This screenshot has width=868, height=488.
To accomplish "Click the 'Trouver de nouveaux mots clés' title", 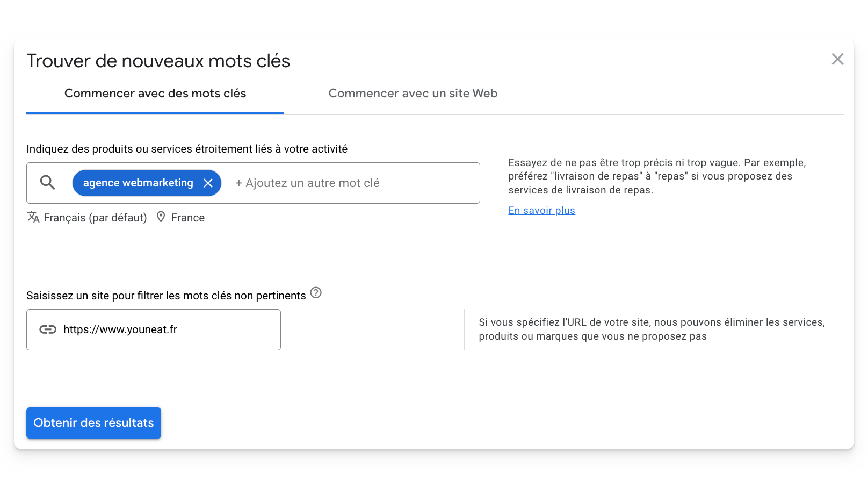I will (x=158, y=61).
